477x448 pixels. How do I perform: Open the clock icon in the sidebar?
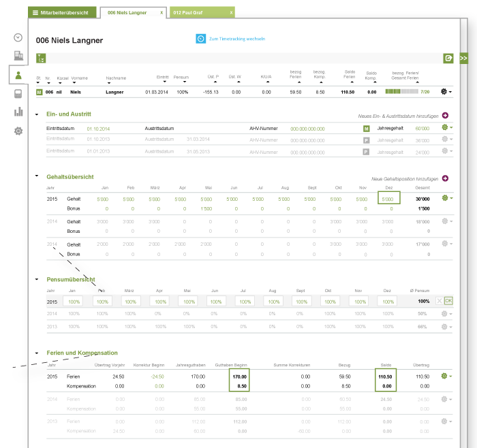point(18,38)
